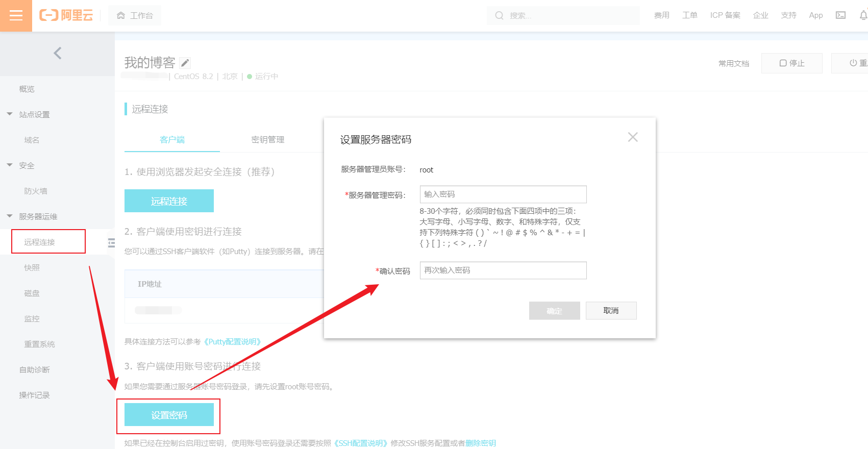
Task: Open the 费用 menu
Action: click(661, 15)
